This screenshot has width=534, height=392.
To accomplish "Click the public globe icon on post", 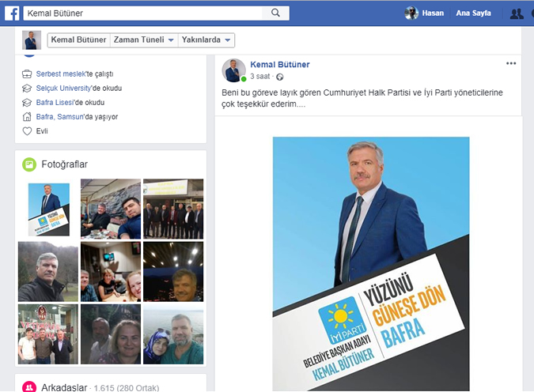I will [279, 77].
